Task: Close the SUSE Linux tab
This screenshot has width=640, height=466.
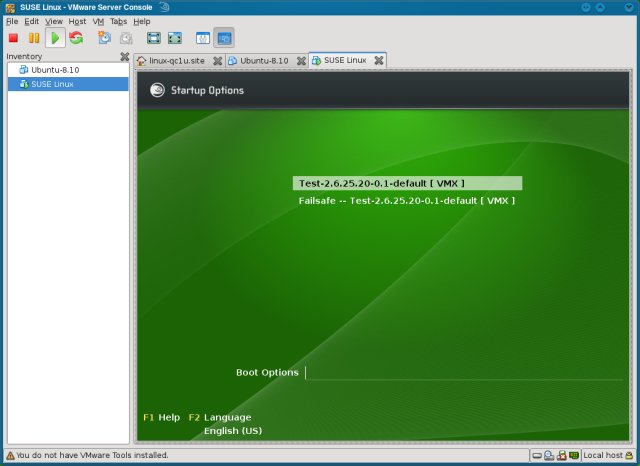Action: [379, 60]
